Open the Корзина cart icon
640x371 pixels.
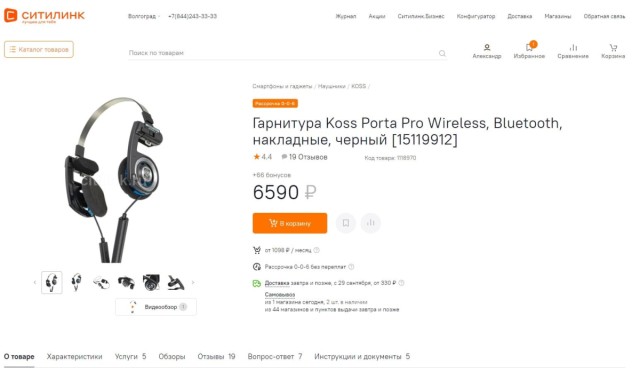coord(613,47)
